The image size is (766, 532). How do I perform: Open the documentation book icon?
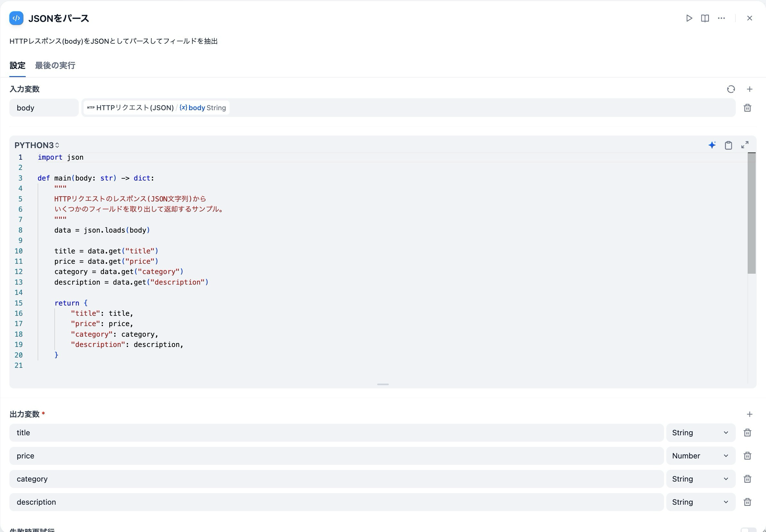click(x=705, y=18)
